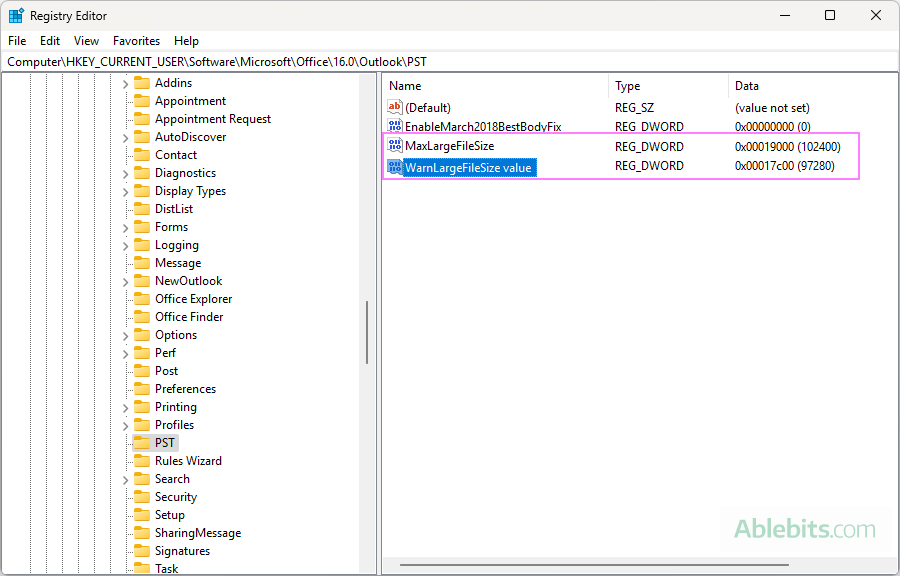Click the tree pane vertical scrollbar thumb
900x576 pixels.
click(x=367, y=333)
